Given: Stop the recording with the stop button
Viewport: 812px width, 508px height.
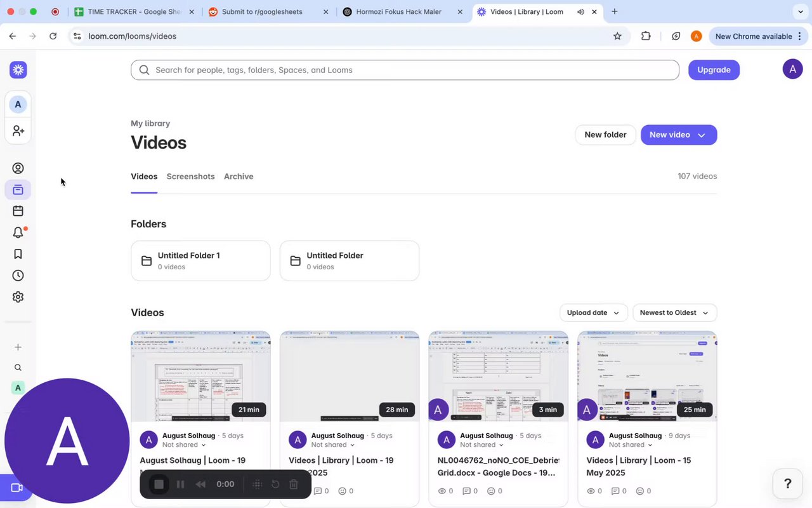Looking at the screenshot, I should tap(159, 485).
